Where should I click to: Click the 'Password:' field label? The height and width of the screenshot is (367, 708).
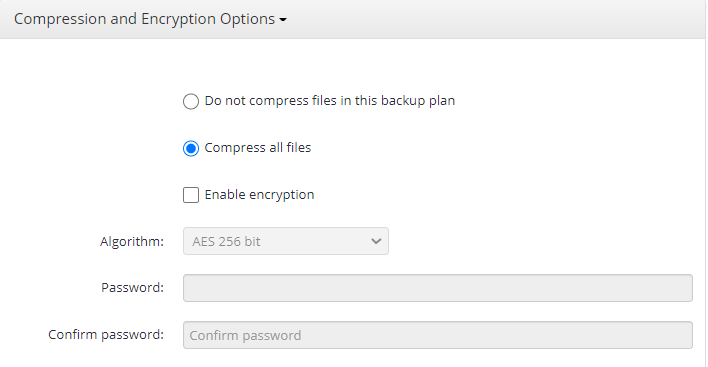pyautogui.click(x=132, y=288)
